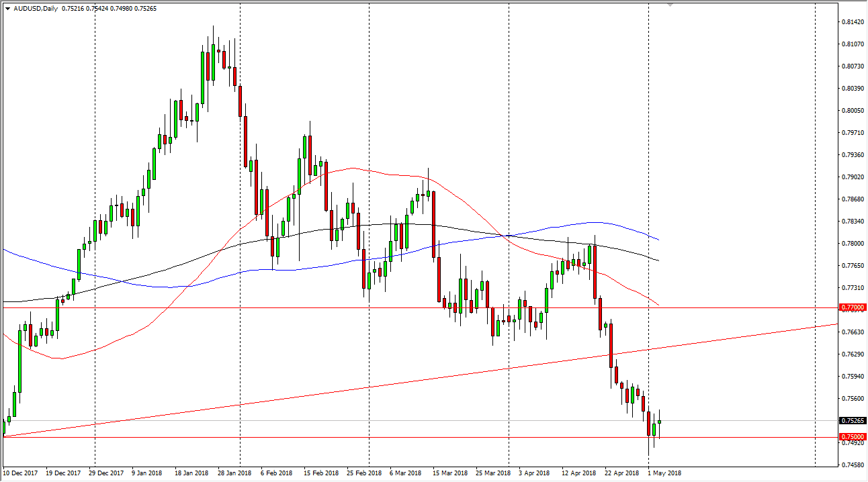Click the 10 Dec 2017 date label
The image size is (868, 482).
click(x=20, y=472)
